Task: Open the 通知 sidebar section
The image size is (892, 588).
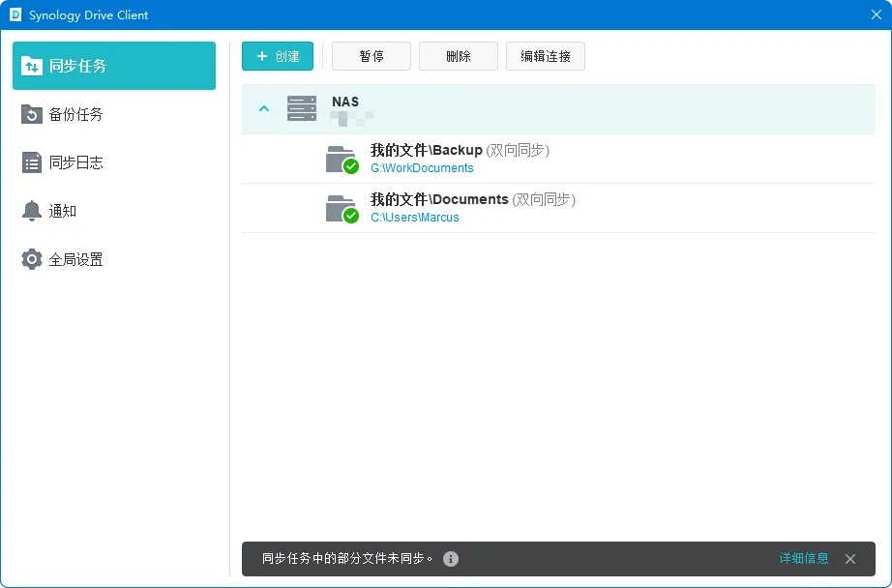Action: pos(114,211)
